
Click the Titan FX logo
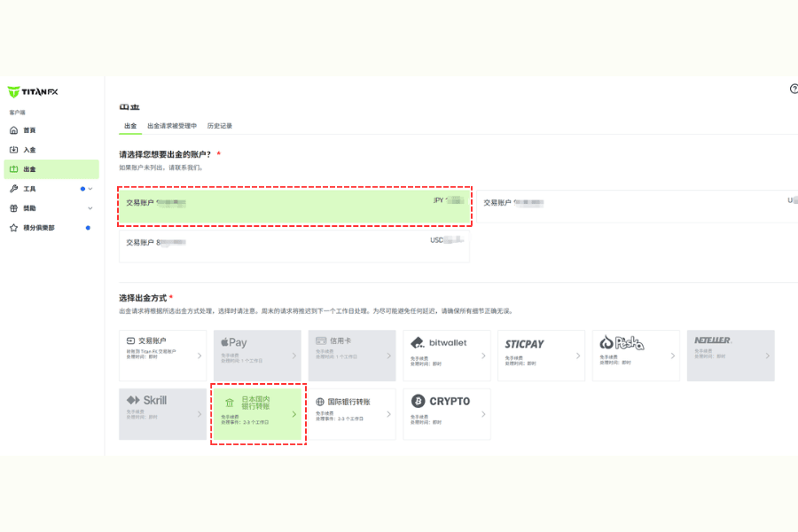tap(33, 92)
